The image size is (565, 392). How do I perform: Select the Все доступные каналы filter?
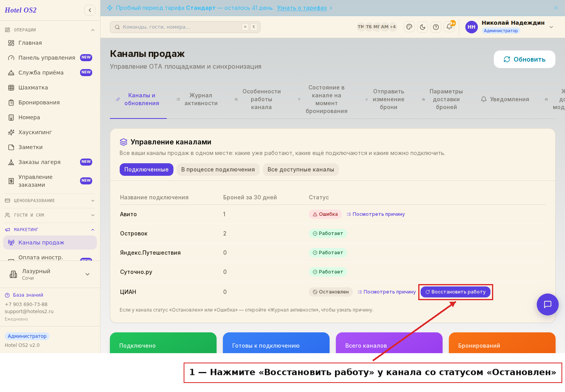[x=301, y=170]
